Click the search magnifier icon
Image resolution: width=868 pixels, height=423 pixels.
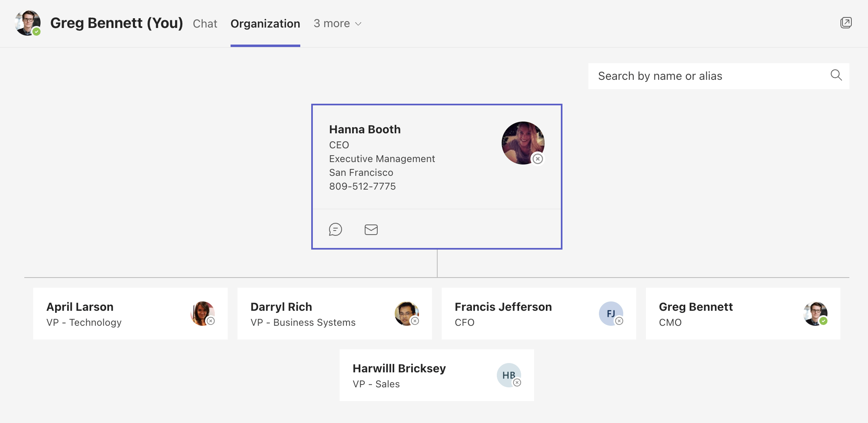[x=836, y=75]
